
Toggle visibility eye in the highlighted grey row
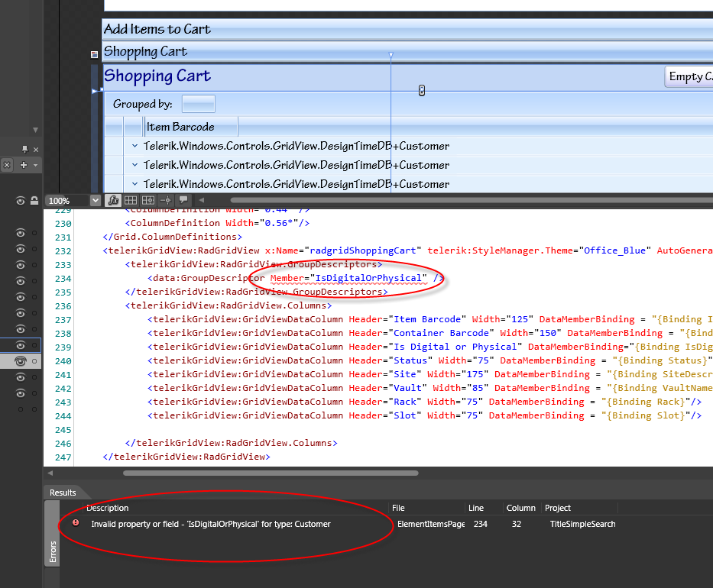tap(21, 360)
